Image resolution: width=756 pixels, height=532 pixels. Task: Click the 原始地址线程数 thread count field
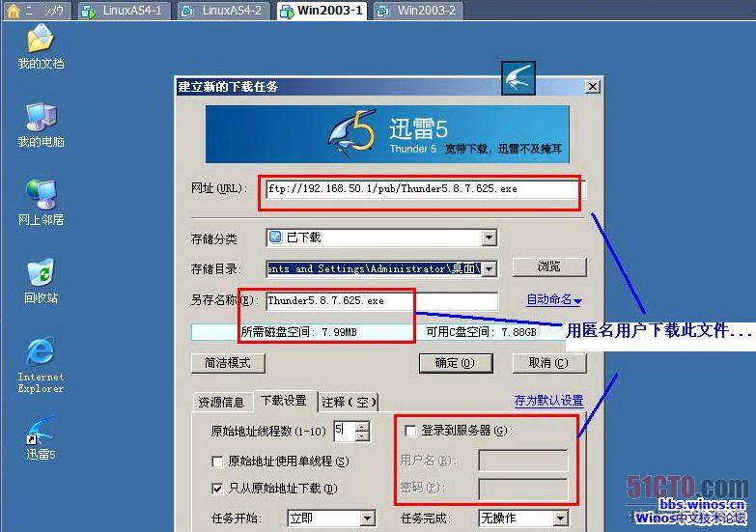(x=345, y=431)
